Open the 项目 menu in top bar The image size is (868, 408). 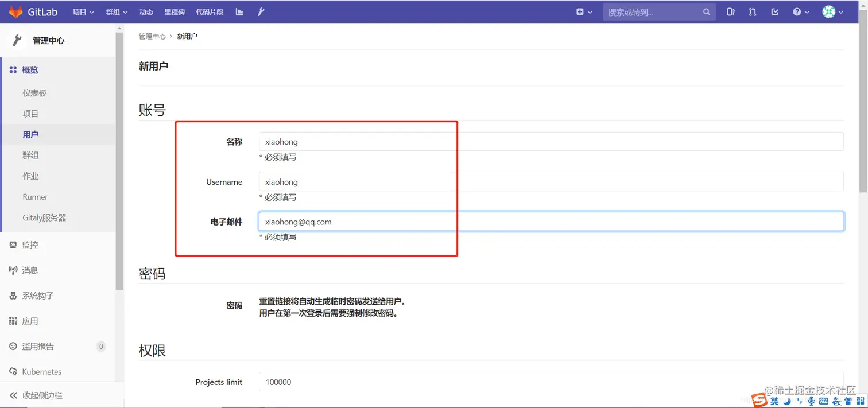(83, 11)
